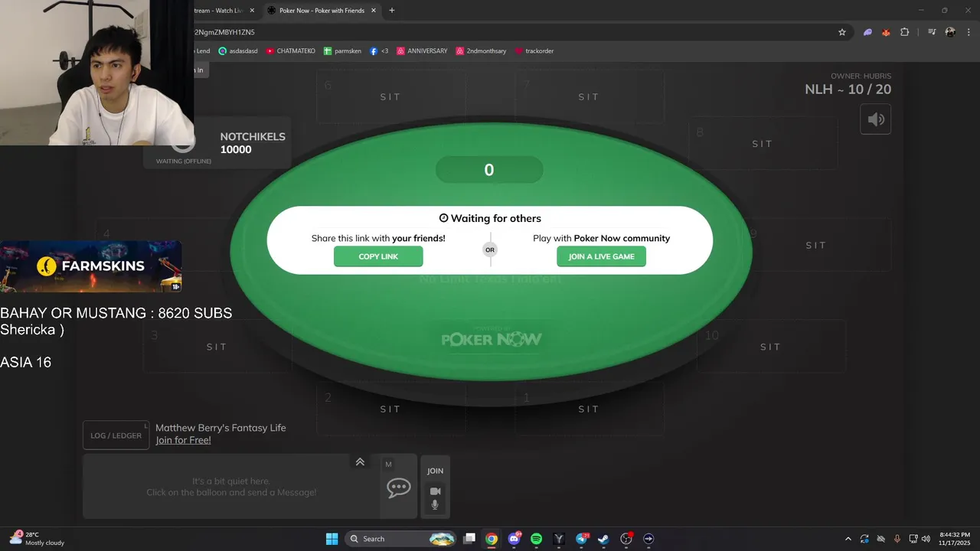Click the pot amount 0 display
The height and width of the screenshot is (551, 980).
[x=489, y=170]
